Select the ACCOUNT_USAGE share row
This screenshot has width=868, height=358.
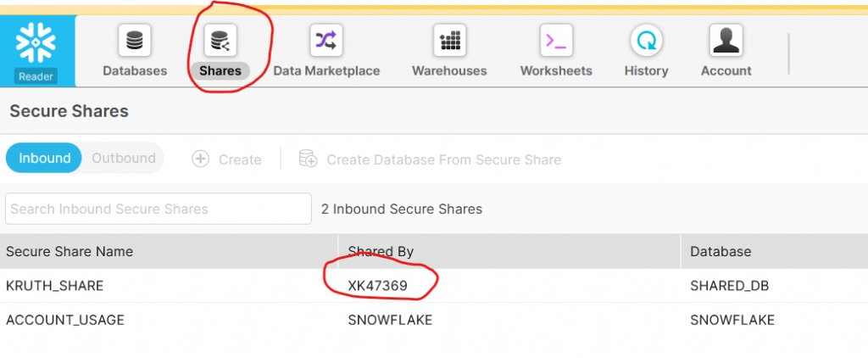(x=434, y=320)
